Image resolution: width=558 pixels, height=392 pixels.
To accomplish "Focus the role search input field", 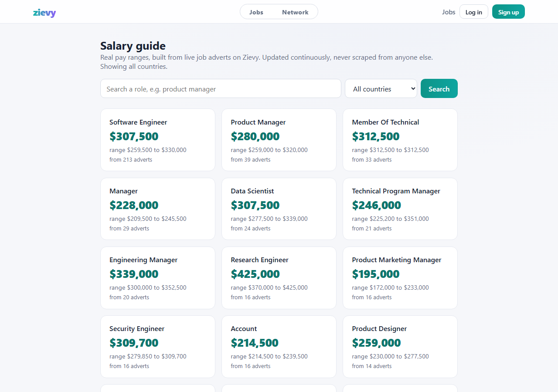I will pos(221,89).
